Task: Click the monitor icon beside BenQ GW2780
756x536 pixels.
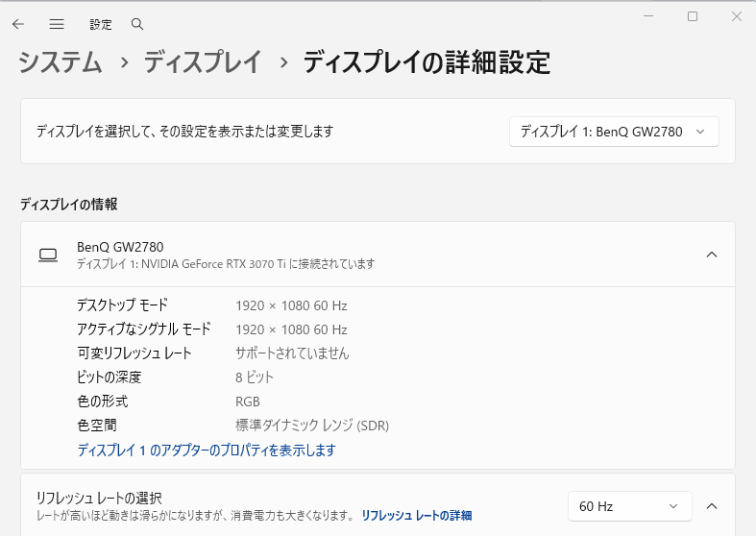Action: point(48,255)
